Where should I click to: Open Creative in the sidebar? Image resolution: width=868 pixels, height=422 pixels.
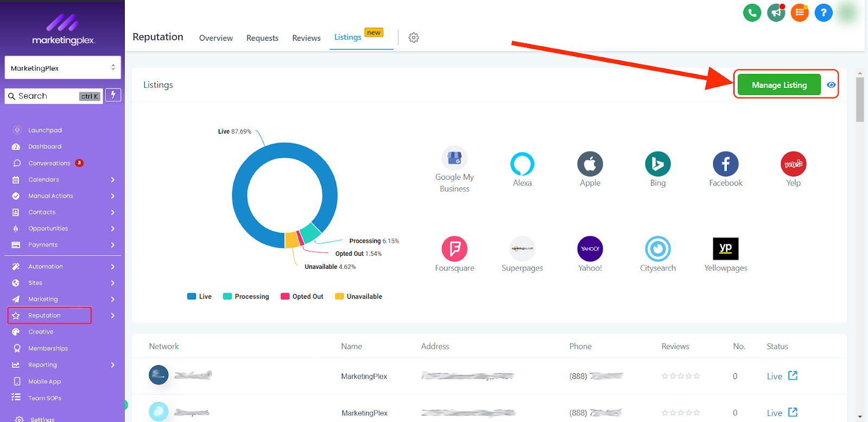(41, 332)
